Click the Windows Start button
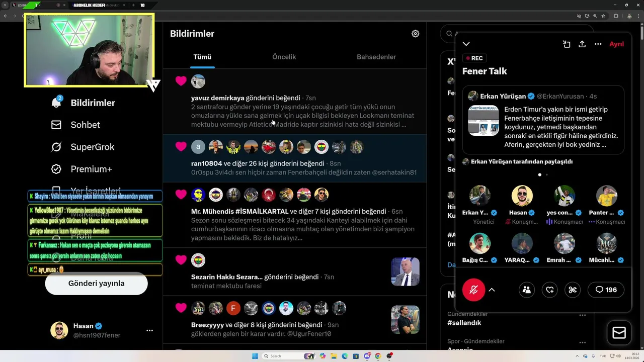 click(255, 356)
